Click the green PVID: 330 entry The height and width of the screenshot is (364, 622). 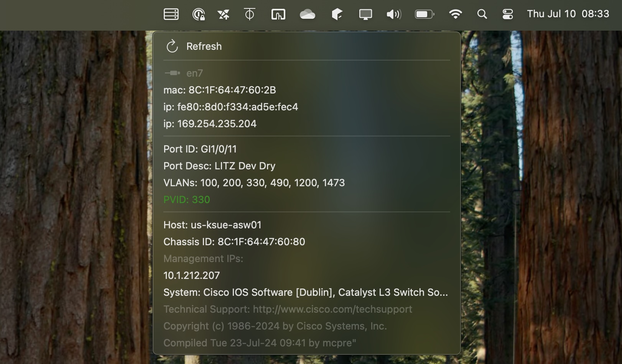point(307,200)
